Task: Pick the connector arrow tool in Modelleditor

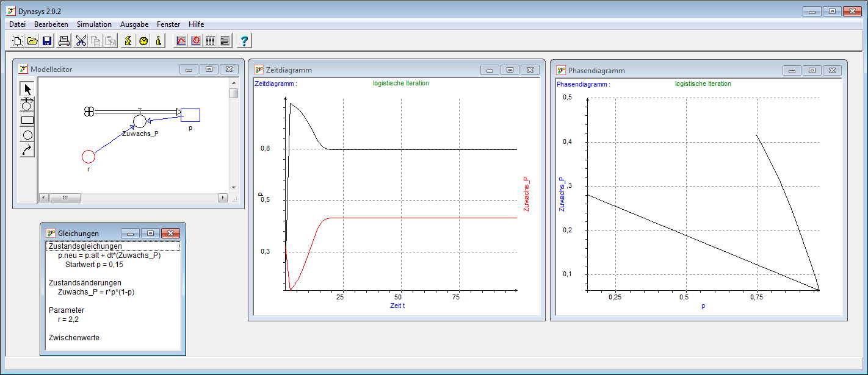Action: click(x=27, y=149)
